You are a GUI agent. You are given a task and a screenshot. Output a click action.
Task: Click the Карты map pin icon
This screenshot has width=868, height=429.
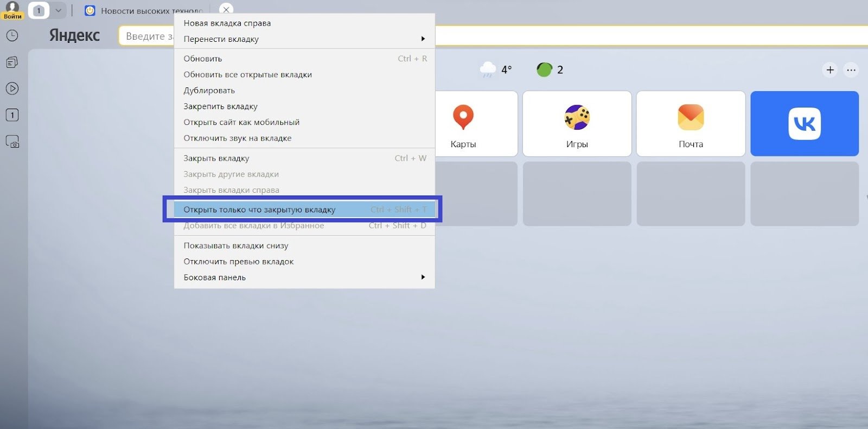coord(463,117)
